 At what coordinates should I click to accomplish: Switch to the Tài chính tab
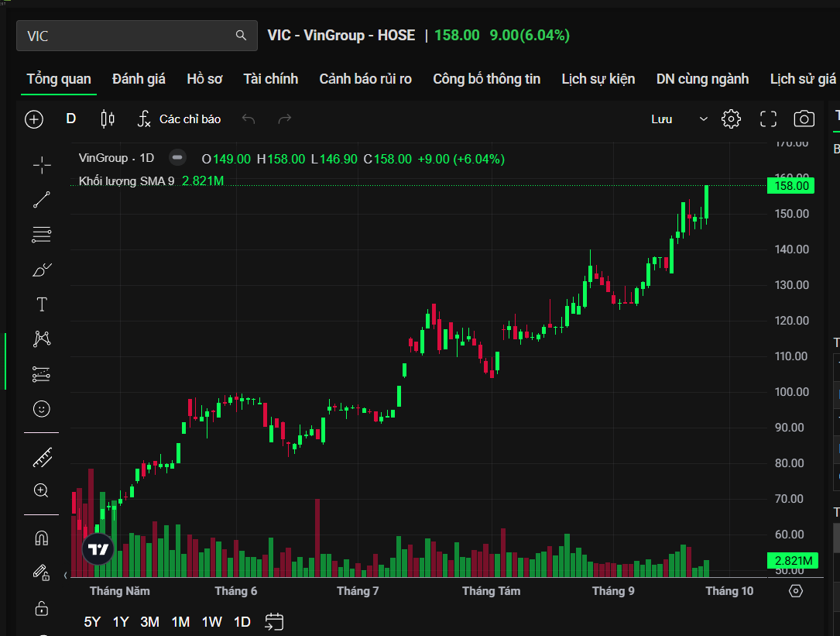coord(270,79)
